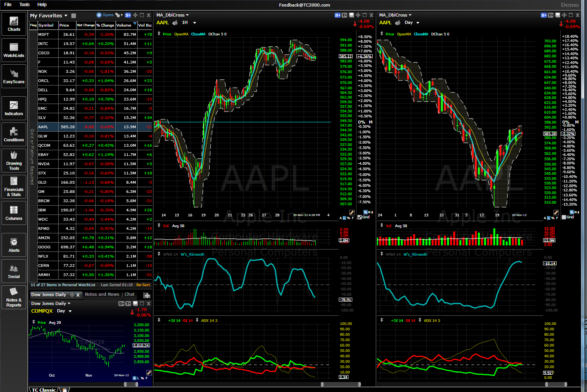Sort watchlist by Volume column header
587x392 pixels.
click(126, 25)
